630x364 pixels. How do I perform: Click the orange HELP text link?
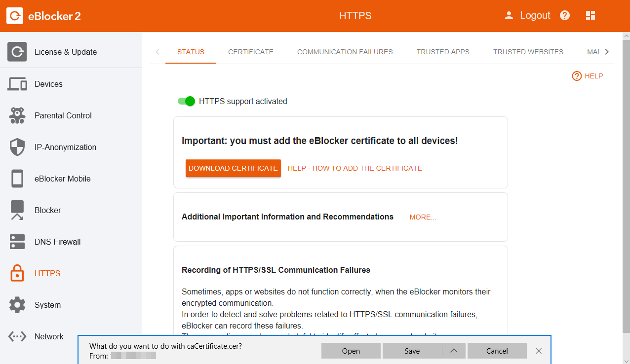click(594, 76)
